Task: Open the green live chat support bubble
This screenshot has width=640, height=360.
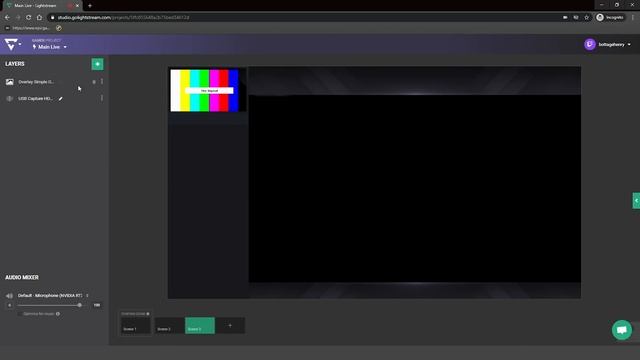Action: (x=622, y=330)
